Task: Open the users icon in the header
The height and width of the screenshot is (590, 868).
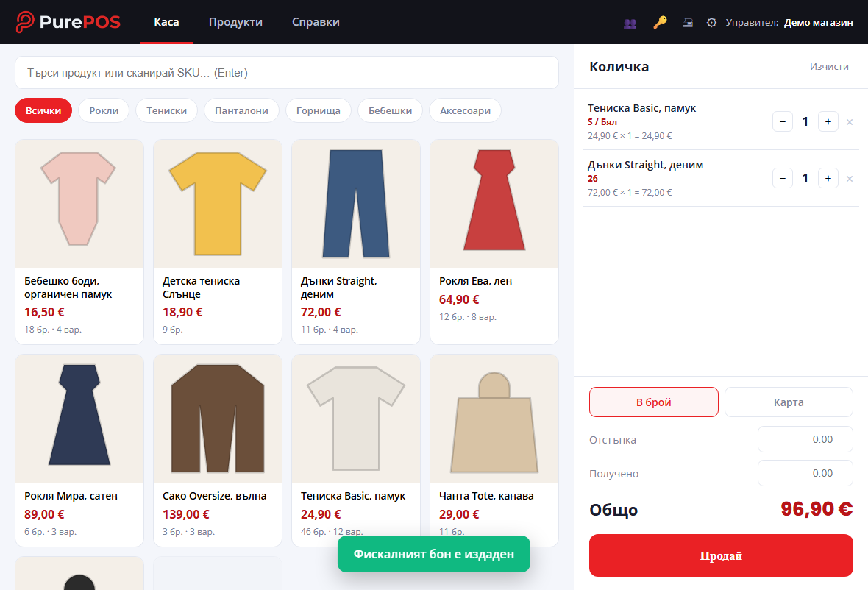Action: [630, 24]
